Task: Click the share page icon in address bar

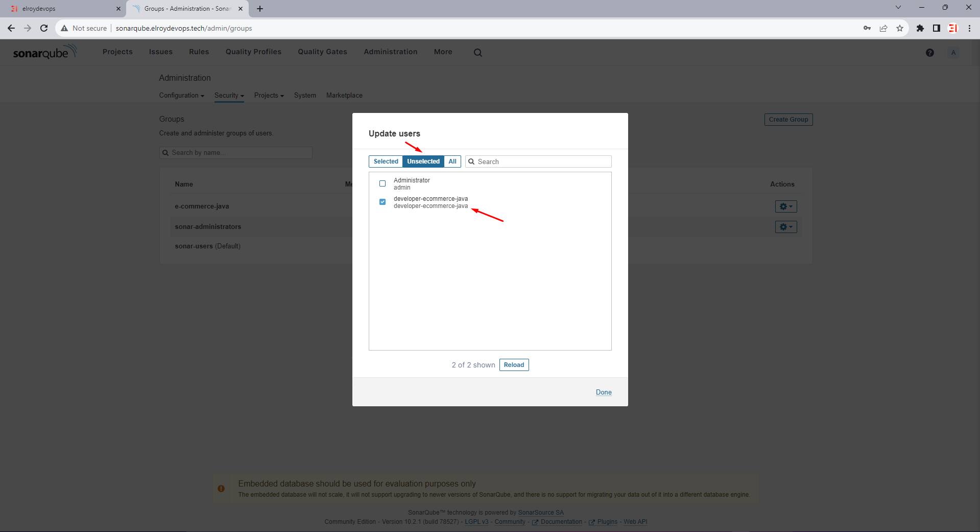Action: pyautogui.click(x=883, y=28)
